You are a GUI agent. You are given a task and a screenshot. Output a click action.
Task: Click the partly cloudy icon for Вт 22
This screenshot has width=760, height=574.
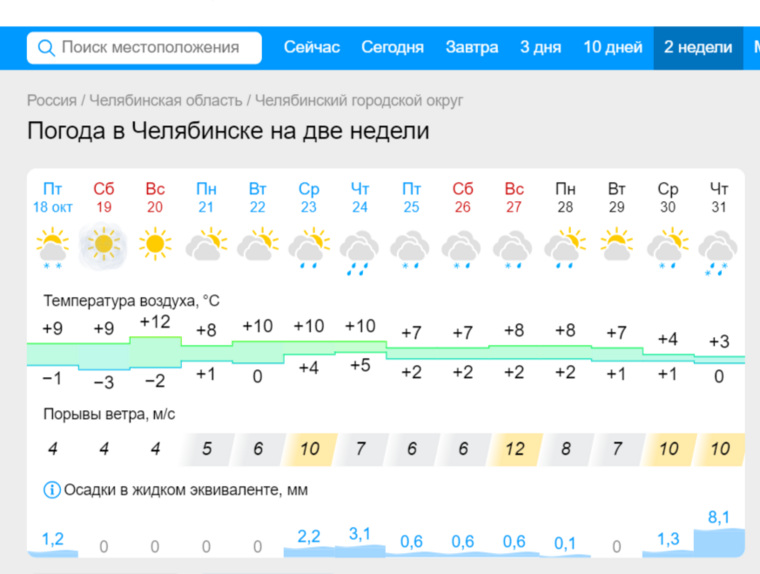click(x=258, y=244)
